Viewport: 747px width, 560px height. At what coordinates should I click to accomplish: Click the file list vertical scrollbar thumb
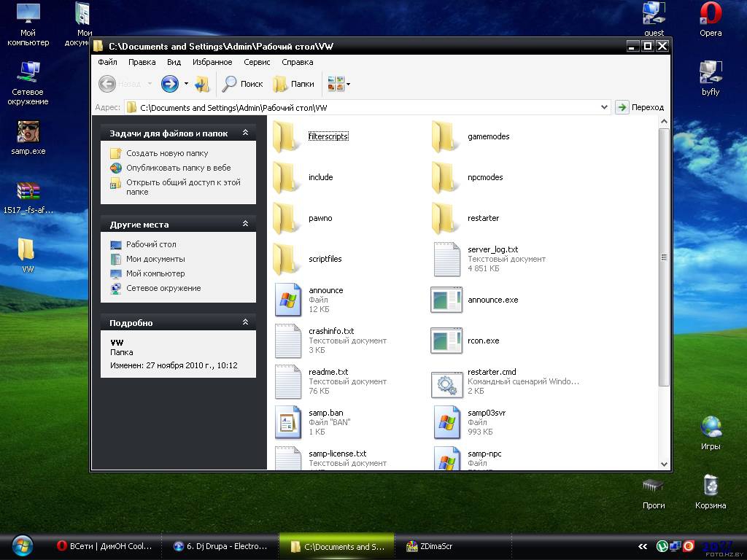664,257
